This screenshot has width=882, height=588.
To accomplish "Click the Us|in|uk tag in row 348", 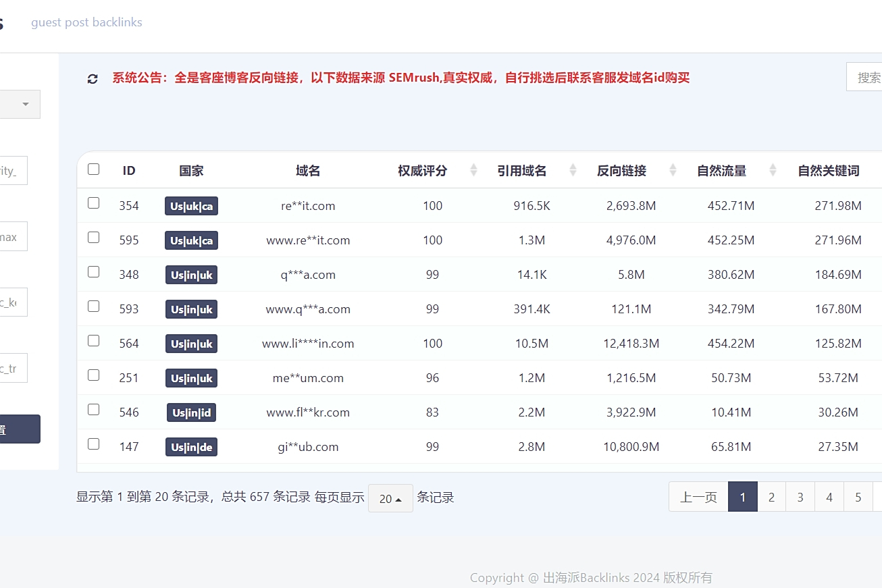I will pos(191,275).
